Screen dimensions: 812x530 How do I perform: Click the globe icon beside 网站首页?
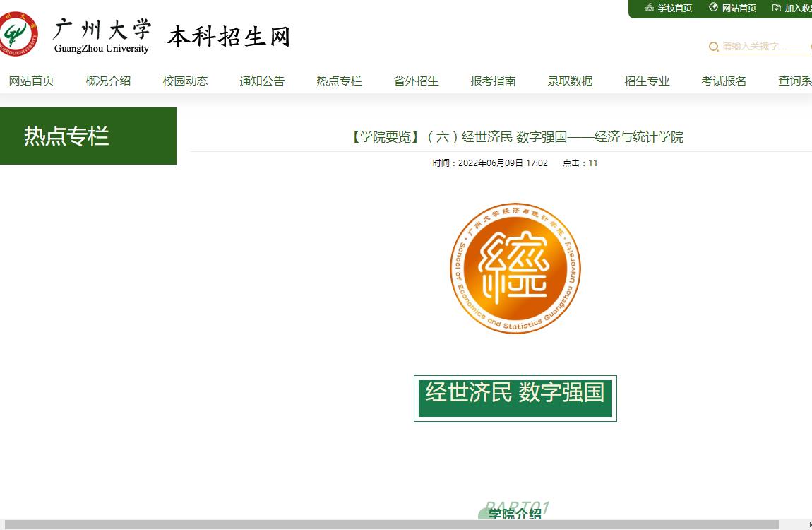point(714,7)
